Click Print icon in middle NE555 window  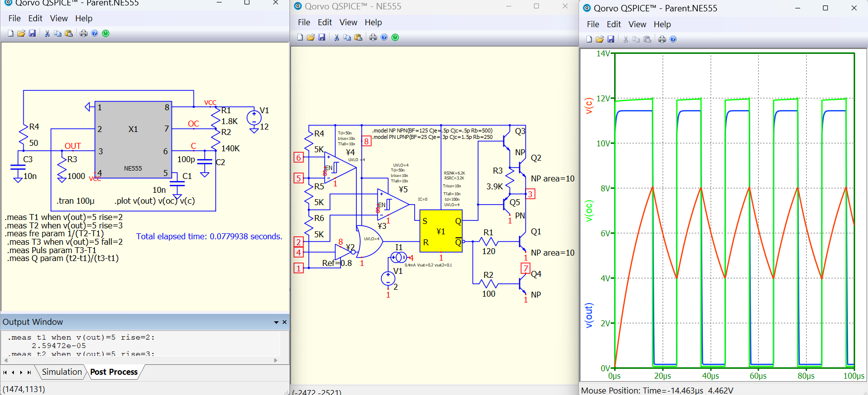click(373, 38)
